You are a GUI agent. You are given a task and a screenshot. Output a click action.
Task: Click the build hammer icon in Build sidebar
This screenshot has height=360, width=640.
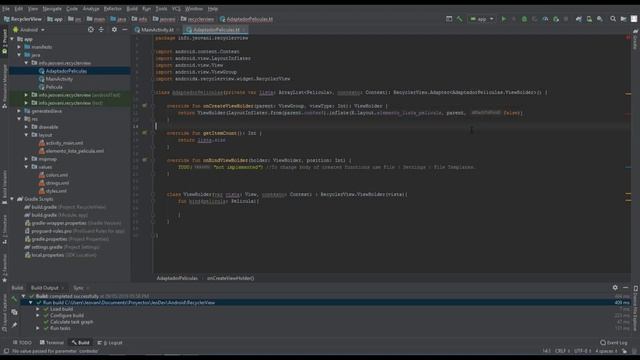tap(14, 299)
